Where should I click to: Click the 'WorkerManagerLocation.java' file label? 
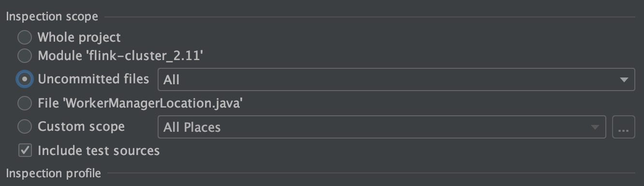(140, 103)
